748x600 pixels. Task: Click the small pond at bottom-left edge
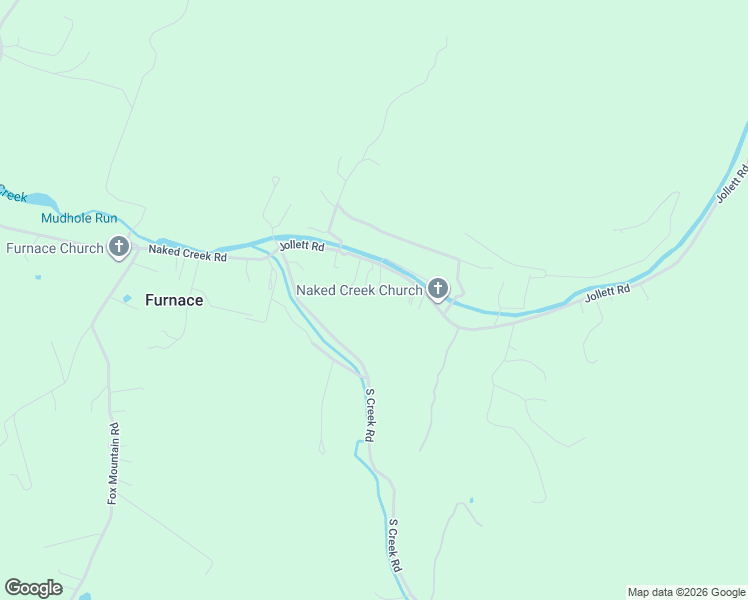click(85, 596)
